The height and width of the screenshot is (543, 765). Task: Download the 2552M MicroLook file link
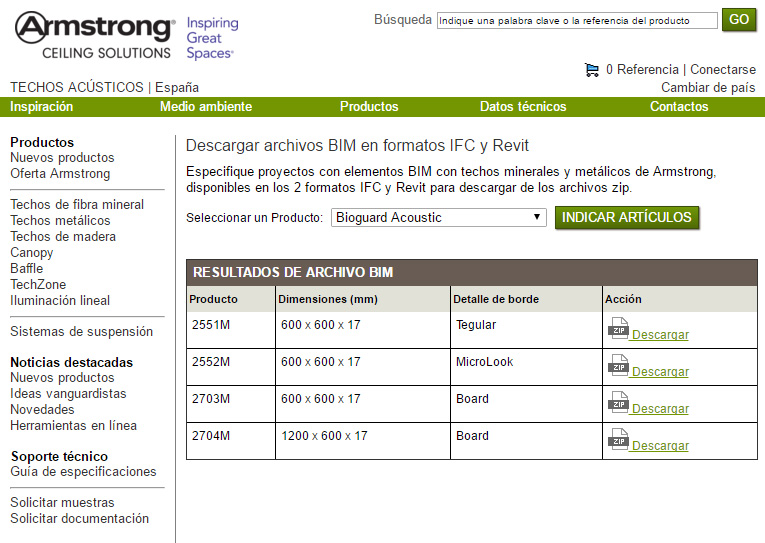click(659, 372)
